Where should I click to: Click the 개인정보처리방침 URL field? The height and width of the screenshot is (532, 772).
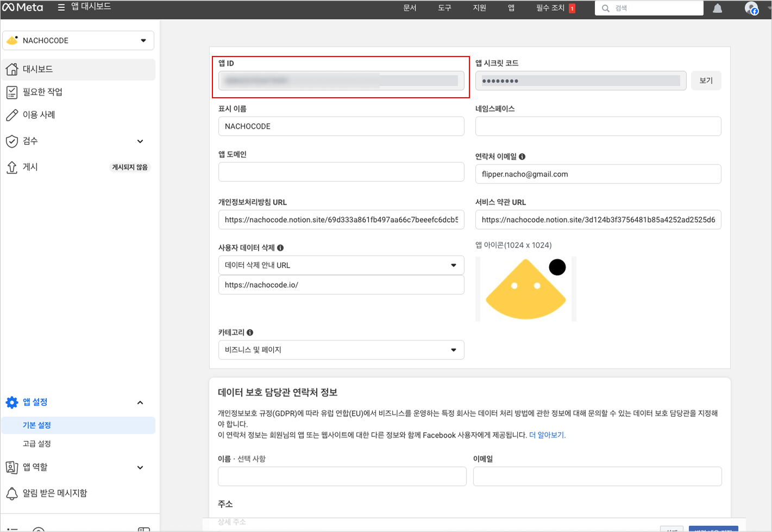tap(341, 220)
